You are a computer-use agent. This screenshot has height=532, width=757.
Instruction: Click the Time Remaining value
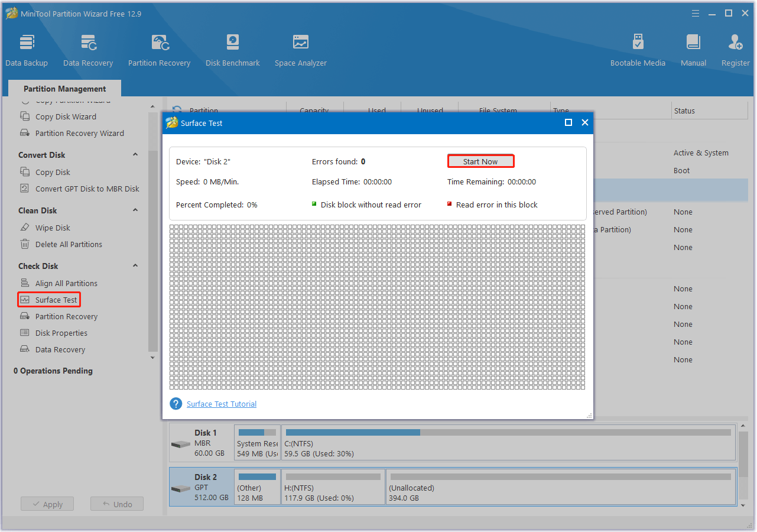[x=522, y=181]
